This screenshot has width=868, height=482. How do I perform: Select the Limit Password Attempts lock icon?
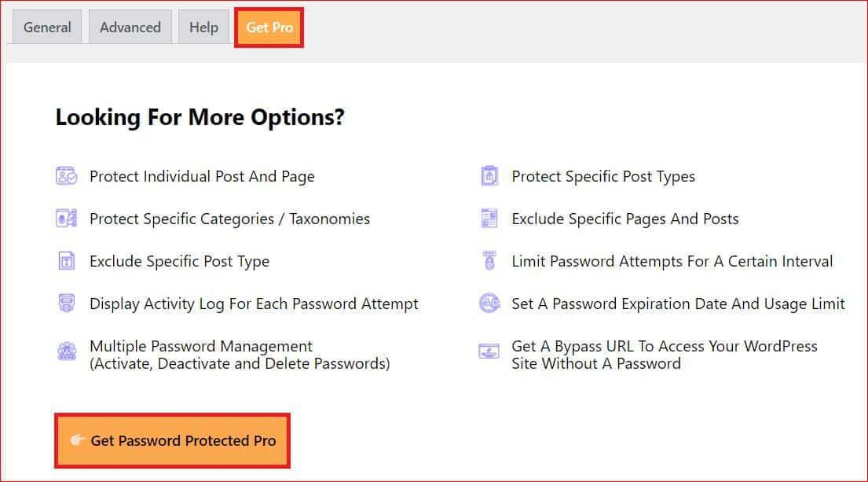pyautogui.click(x=489, y=260)
